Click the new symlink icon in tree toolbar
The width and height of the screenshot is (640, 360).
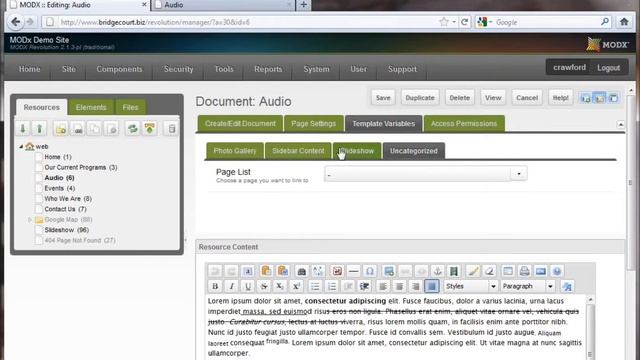pyautogui.click(x=95, y=129)
